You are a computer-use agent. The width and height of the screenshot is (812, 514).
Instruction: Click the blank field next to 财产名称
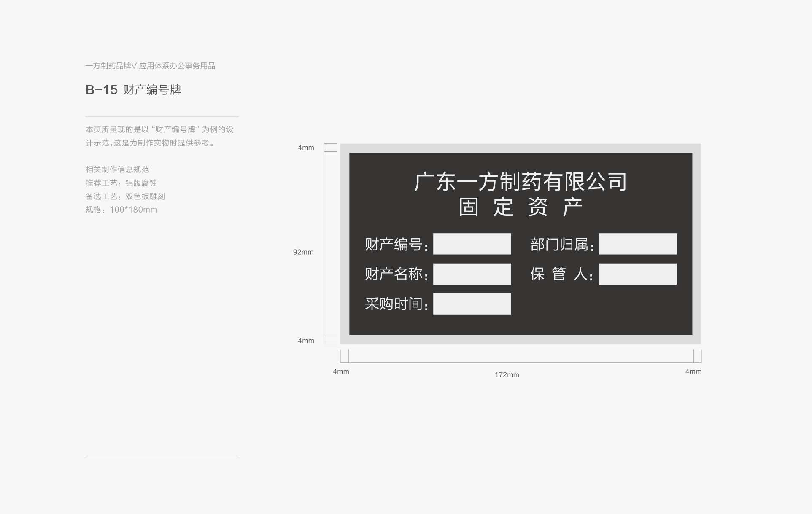pyautogui.click(x=472, y=274)
